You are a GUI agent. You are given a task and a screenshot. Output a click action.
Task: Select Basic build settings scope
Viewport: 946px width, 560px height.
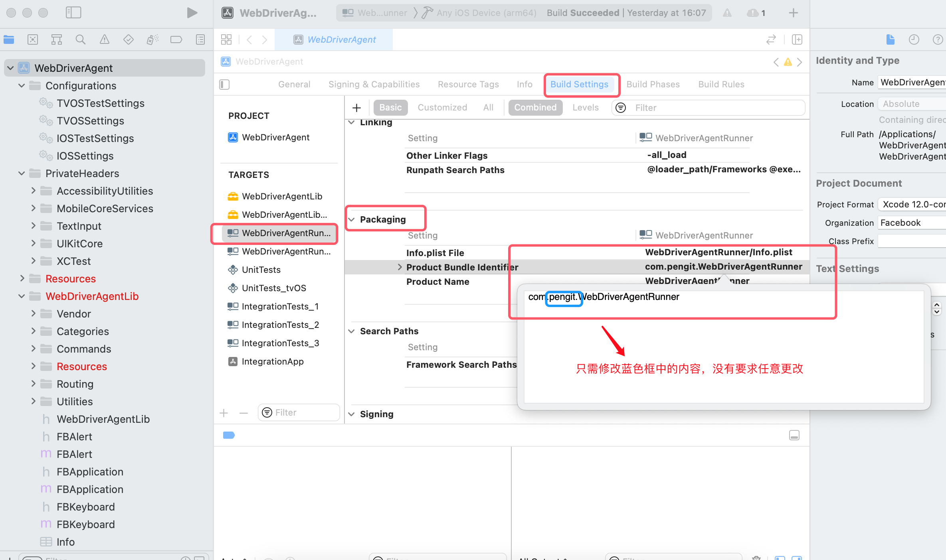click(390, 108)
